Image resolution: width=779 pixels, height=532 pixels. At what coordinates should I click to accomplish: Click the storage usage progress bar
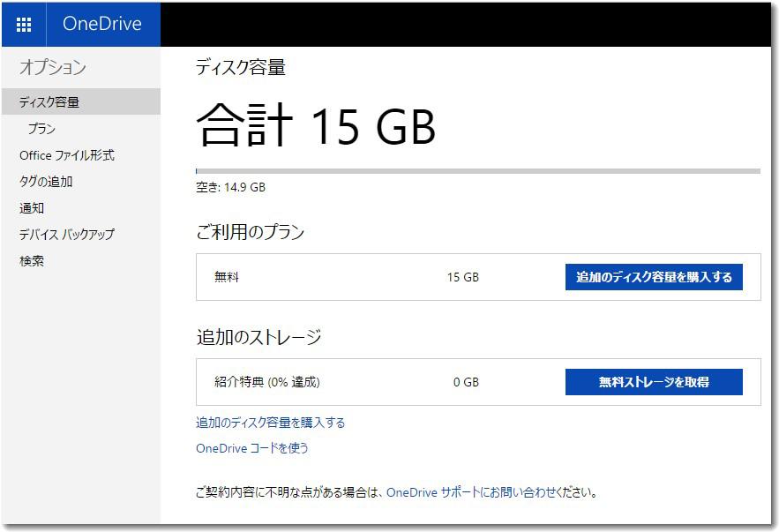(478, 171)
